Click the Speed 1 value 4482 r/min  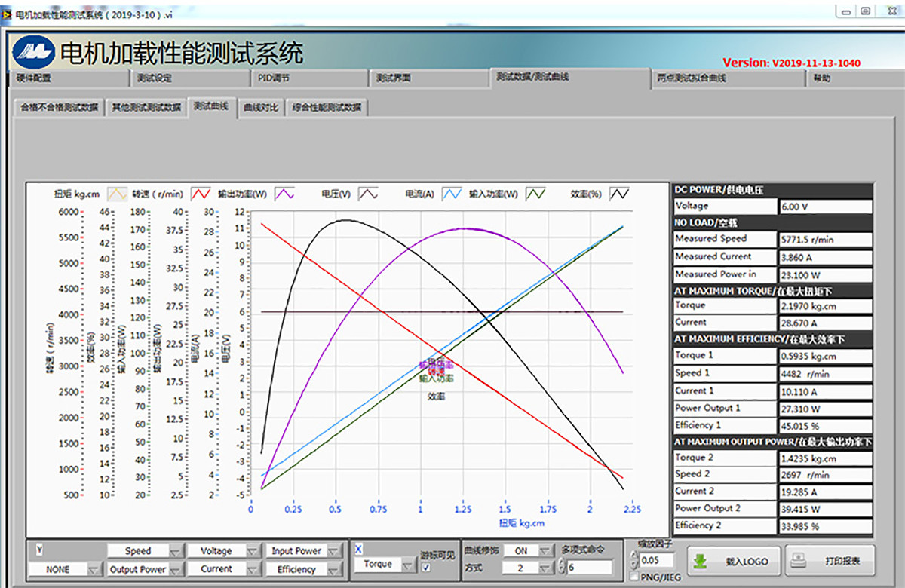click(825, 374)
